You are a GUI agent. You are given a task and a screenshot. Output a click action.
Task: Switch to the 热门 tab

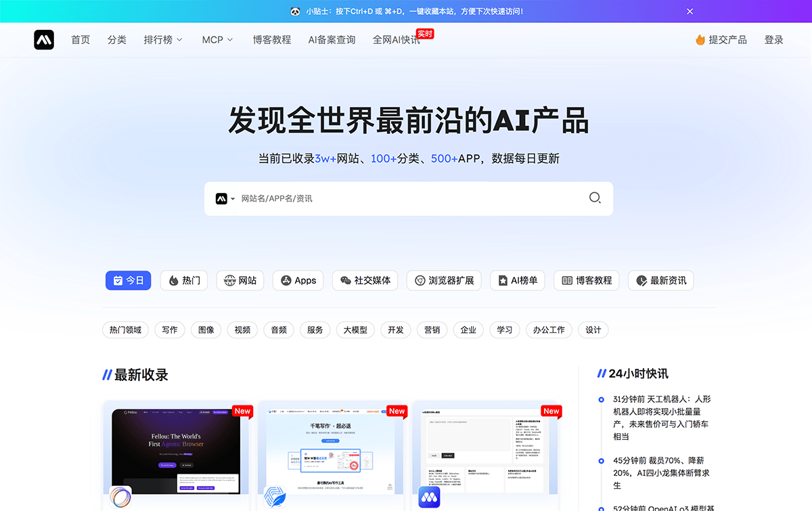tap(184, 280)
